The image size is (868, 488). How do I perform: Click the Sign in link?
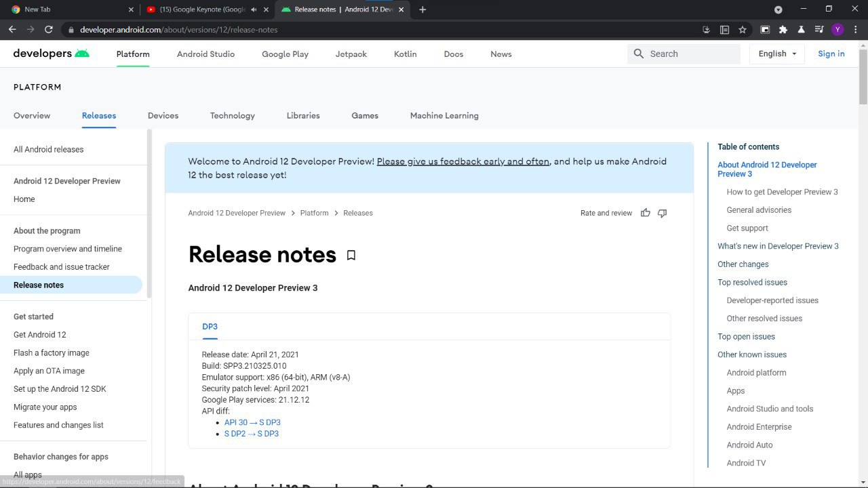[x=831, y=54]
